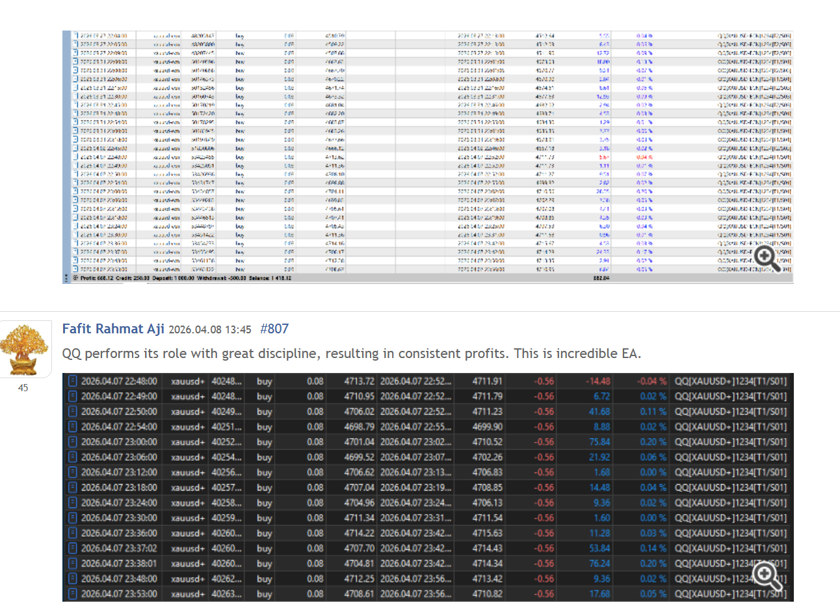Click the document icon for the 23:30:00 trade
Image resolution: width=840 pixels, height=616 pixels.
tap(73, 518)
